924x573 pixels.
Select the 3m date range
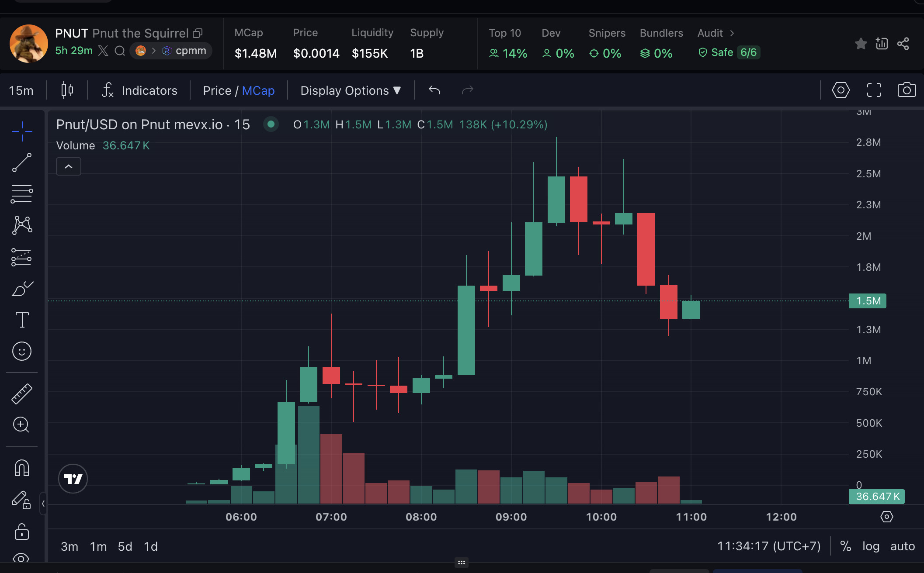[x=69, y=546]
